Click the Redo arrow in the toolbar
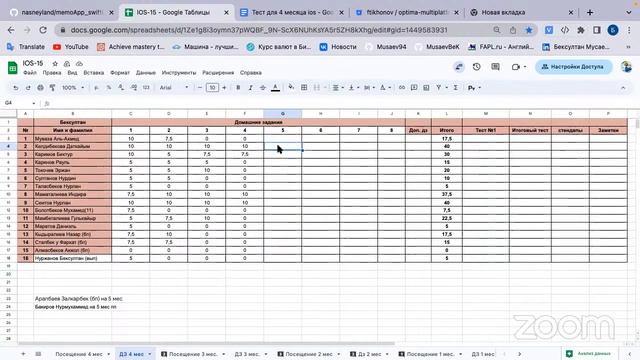The width and height of the screenshot is (640, 360). pyautogui.click(x=28, y=88)
